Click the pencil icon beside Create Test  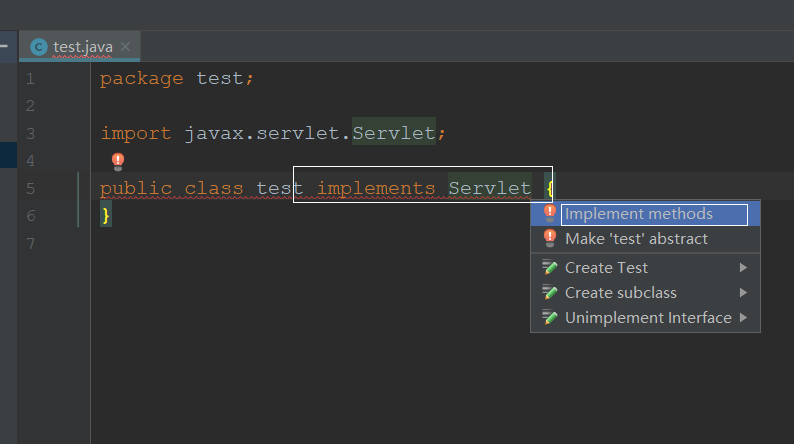coord(549,267)
